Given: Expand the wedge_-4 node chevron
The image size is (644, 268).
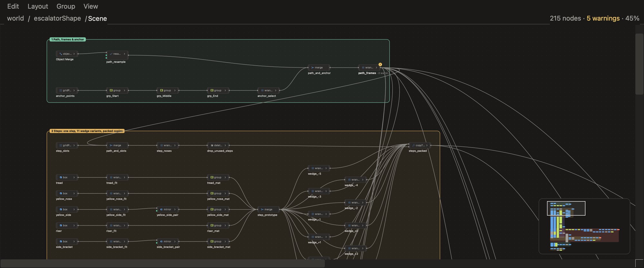Looking at the screenshot, I should [x=363, y=180].
